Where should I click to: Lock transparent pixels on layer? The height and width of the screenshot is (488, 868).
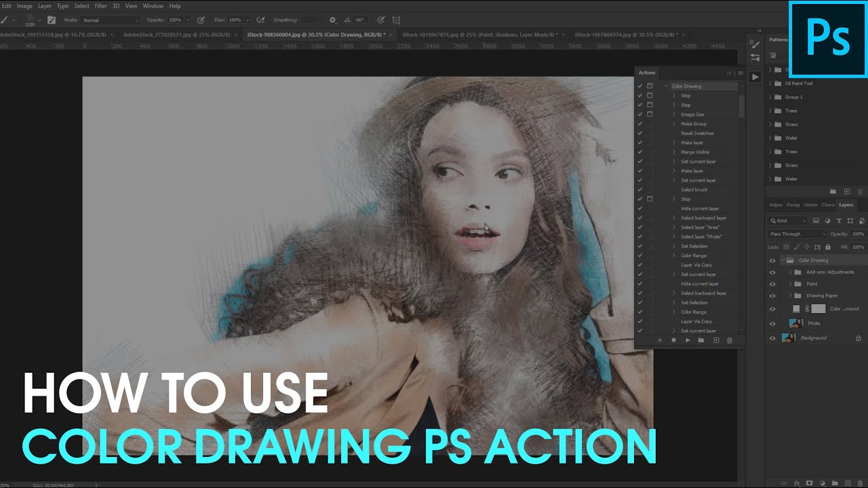tap(787, 247)
